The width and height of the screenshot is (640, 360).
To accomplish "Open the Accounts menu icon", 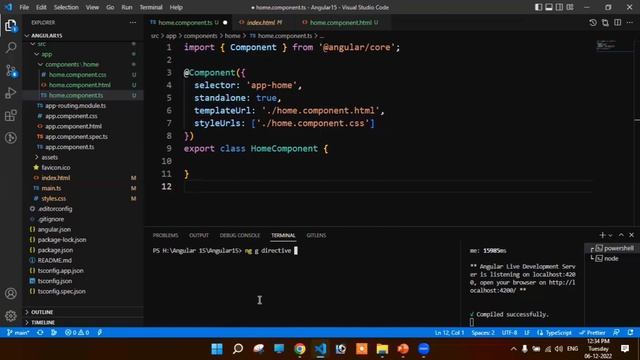I will tap(11, 293).
